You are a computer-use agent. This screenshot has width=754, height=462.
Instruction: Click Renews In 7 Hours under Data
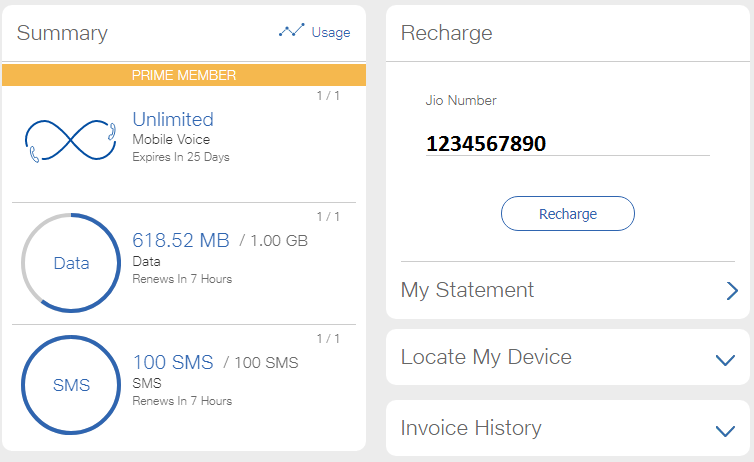(182, 279)
